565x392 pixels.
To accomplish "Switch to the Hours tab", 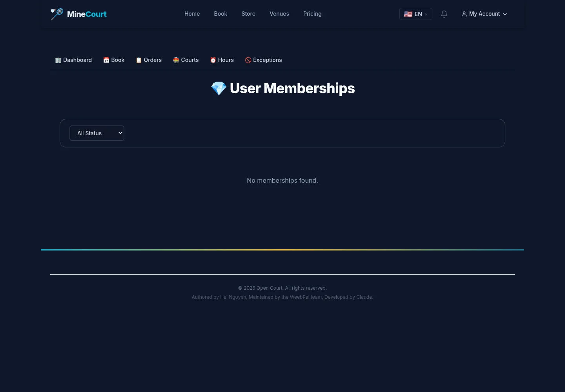I will [222, 60].
